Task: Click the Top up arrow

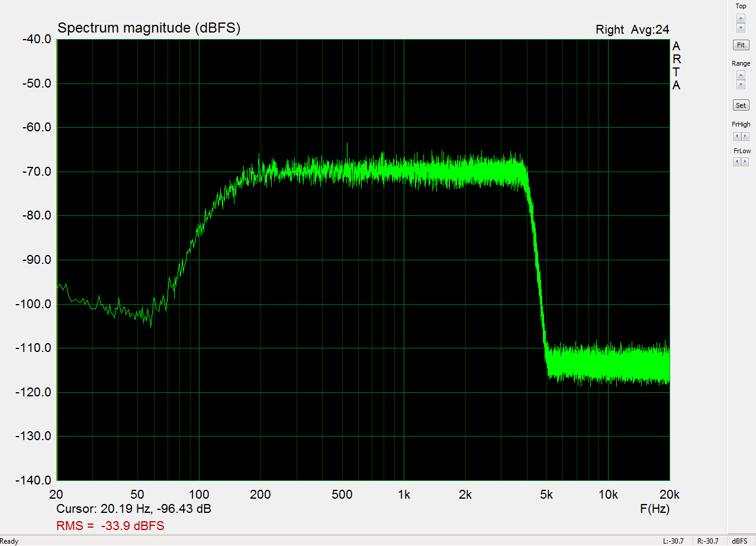Action: 741,18
